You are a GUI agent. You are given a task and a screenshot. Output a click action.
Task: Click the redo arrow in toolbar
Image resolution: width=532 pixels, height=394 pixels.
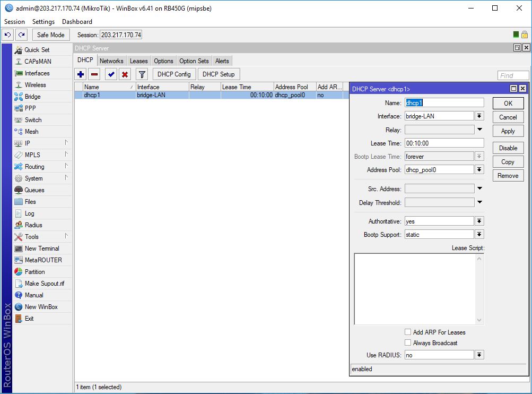21,35
